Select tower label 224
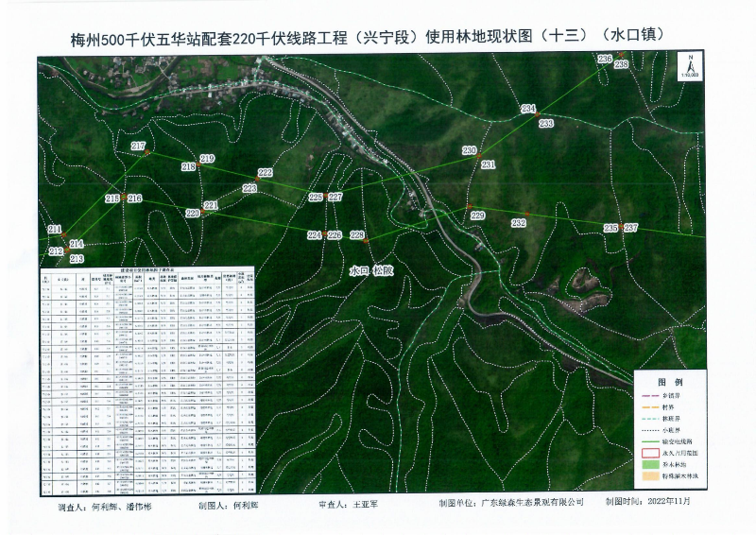 (315, 235)
